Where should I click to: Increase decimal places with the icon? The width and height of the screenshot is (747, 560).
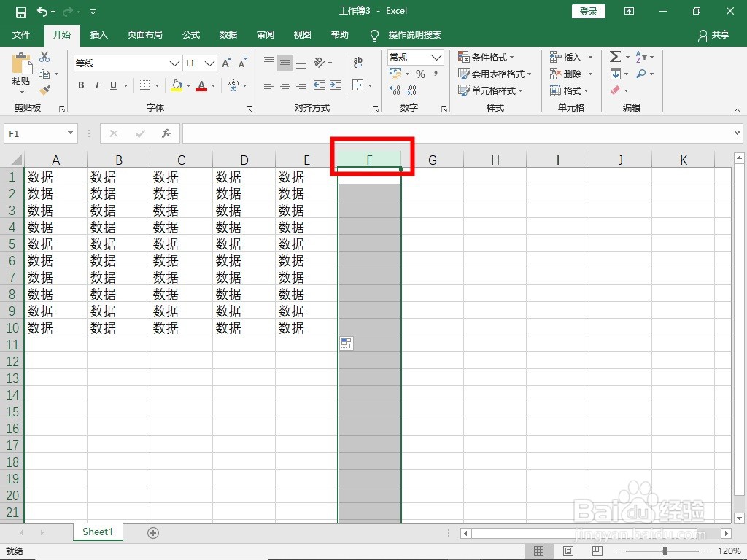click(x=394, y=90)
